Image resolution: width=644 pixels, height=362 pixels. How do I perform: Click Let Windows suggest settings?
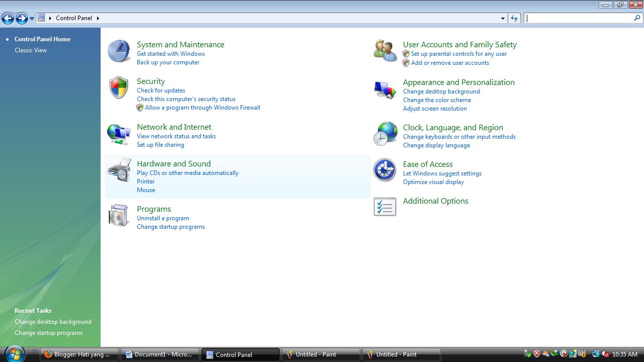pyautogui.click(x=442, y=173)
